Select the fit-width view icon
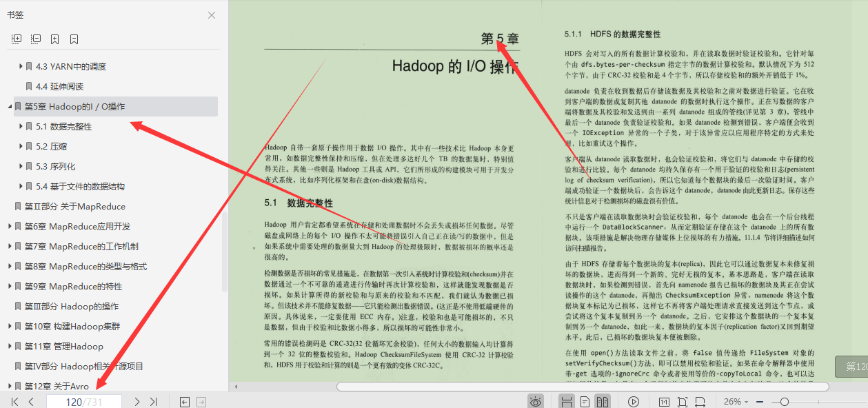This screenshot has width=868, height=408. (x=700, y=400)
